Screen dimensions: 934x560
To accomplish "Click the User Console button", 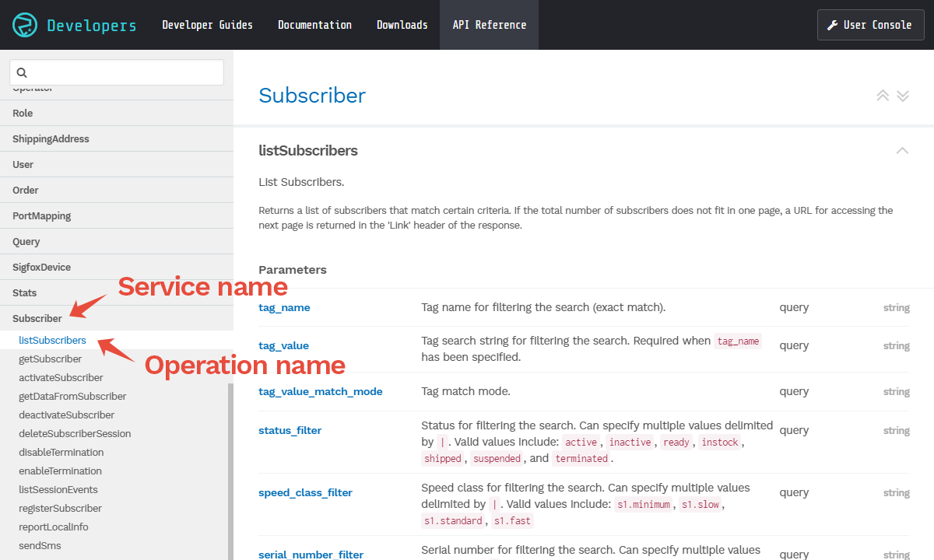I will click(x=870, y=24).
